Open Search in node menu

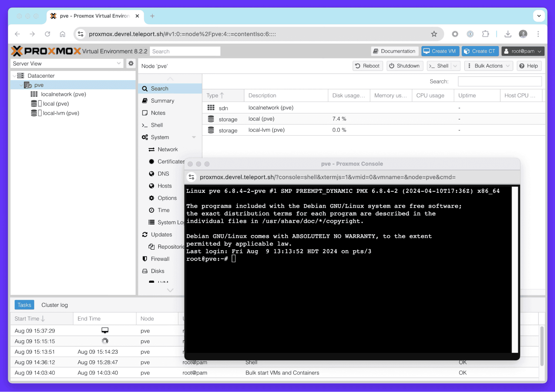tap(170, 88)
